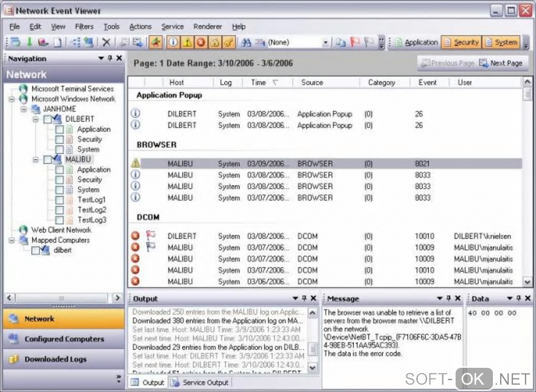Screen dimensions: 536x392
Task: Click the orange highlighted filter toolbar icon
Action: [x=156, y=43]
